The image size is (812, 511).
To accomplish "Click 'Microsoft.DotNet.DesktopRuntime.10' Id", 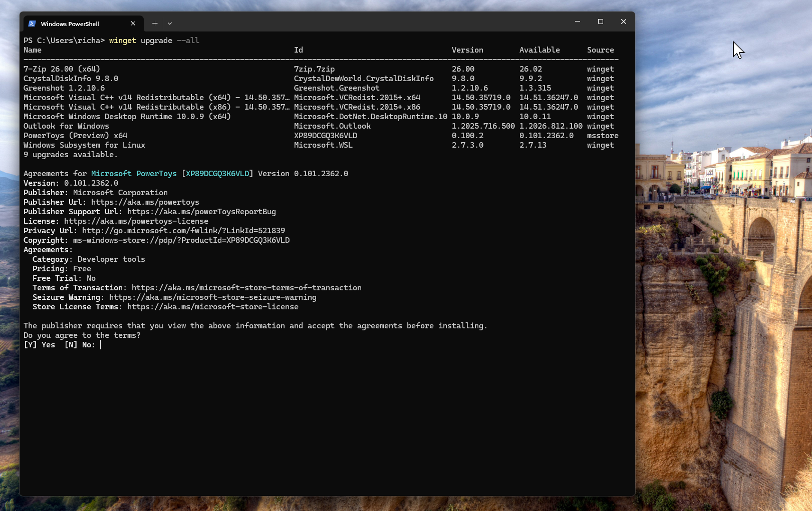I will click(371, 117).
